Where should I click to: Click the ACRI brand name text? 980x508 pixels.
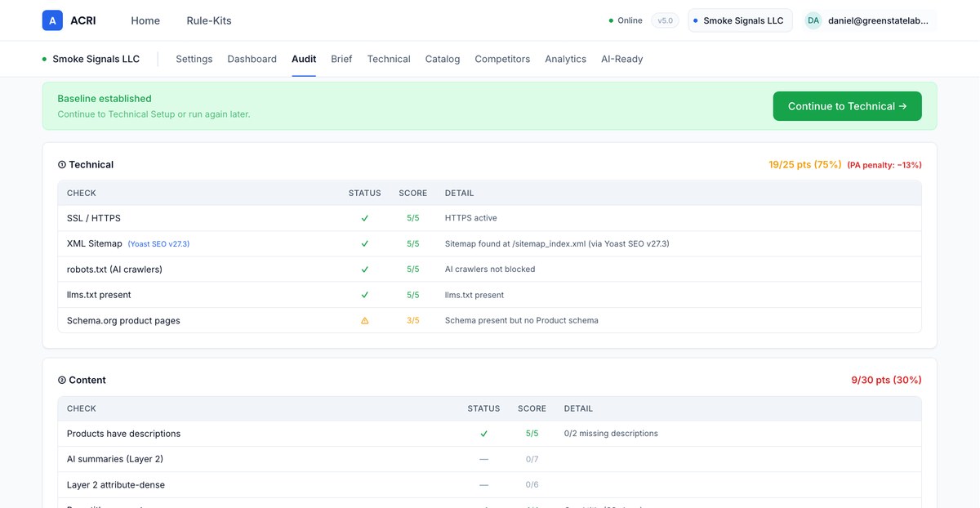point(83,20)
